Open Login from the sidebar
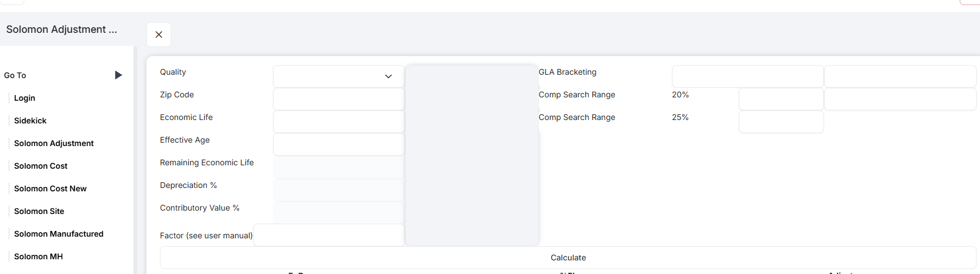 tap(24, 98)
